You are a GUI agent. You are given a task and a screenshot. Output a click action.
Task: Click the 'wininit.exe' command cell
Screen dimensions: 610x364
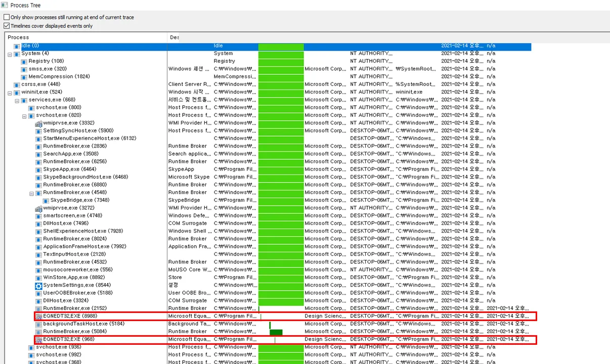409,93
